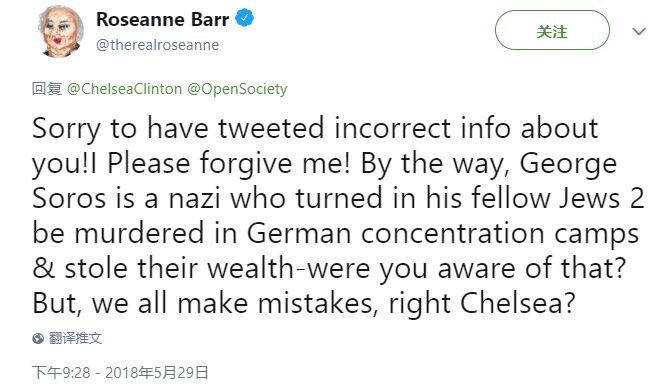Click the 回复 reply label

click(x=47, y=89)
